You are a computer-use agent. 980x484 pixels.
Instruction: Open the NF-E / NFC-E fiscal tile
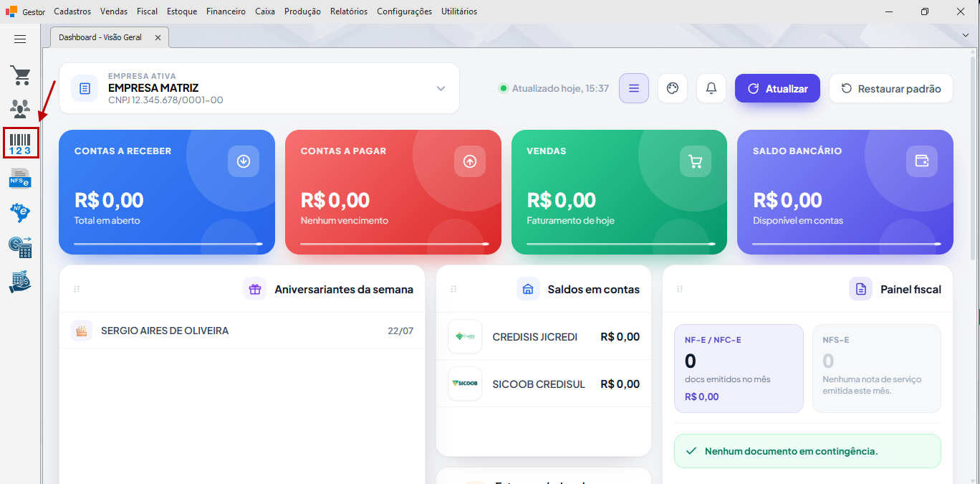(739, 369)
